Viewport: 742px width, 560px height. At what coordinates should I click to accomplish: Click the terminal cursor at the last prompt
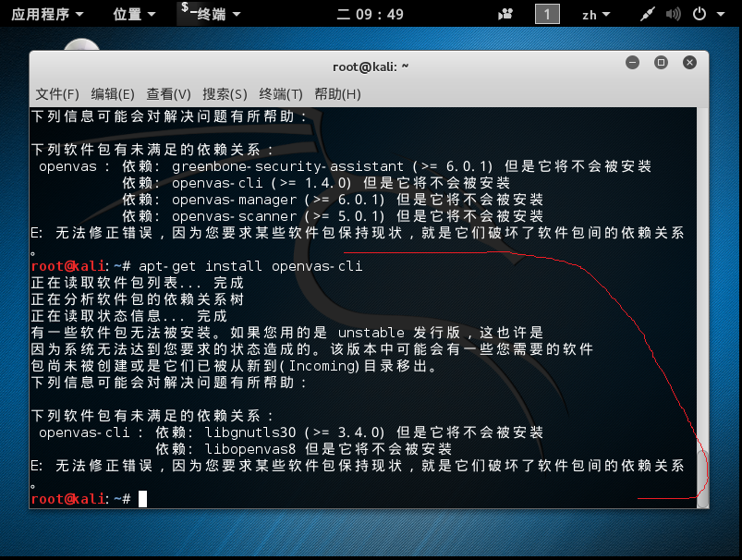142,499
